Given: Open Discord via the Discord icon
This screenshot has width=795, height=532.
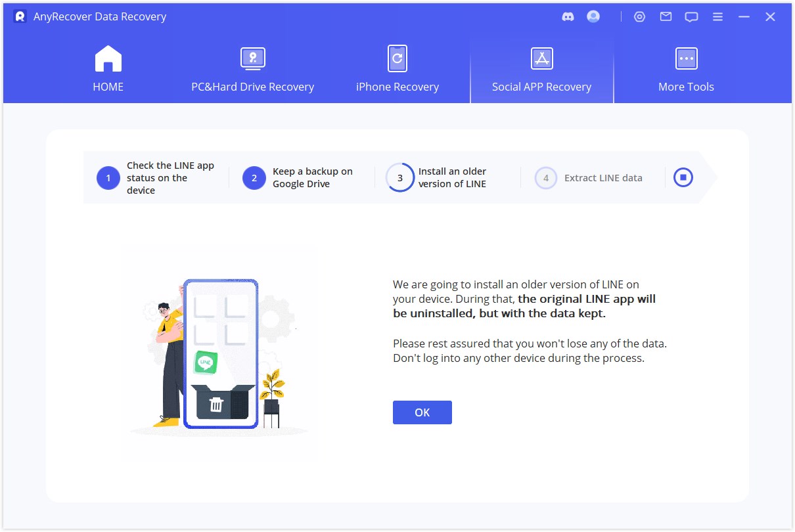Looking at the screenshot, I should pos(568,16).
